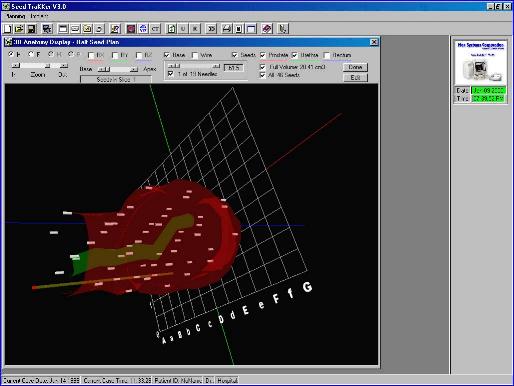The width and height of the screenshot is (514, 386).
Task: Click the Patient ID status bar entry
Action: [x=179, y=381]
